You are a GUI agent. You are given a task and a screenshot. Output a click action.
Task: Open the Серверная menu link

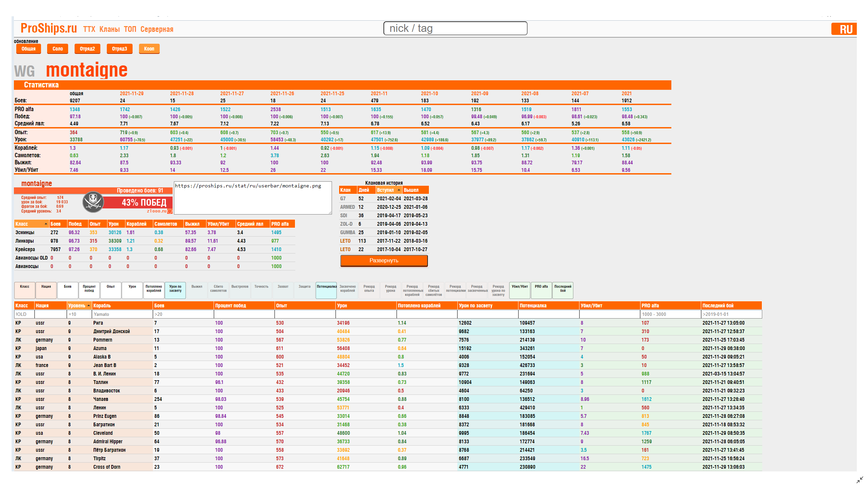(157, 29)
